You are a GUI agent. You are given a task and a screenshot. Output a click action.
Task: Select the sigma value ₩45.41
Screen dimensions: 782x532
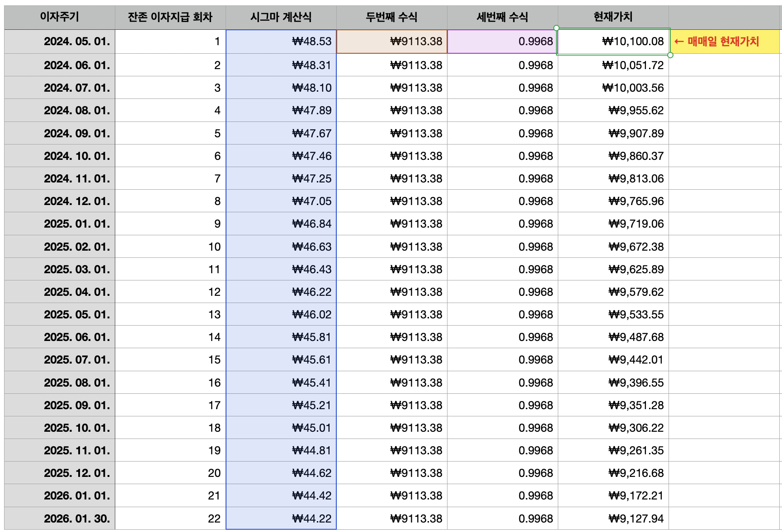tap(281, 383)
